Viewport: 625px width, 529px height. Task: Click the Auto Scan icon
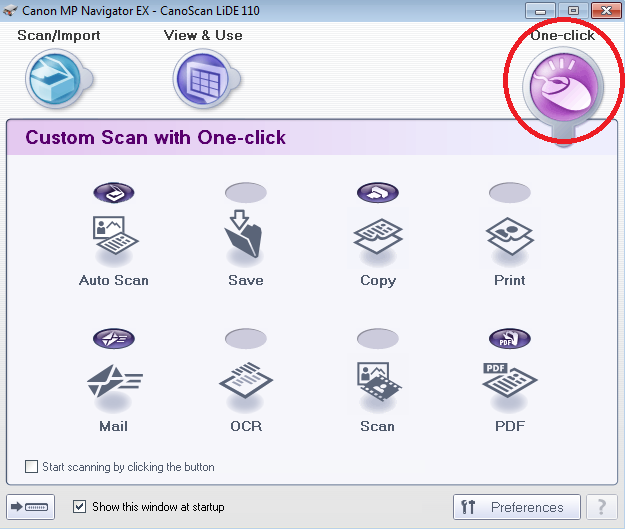coord(115,236)
